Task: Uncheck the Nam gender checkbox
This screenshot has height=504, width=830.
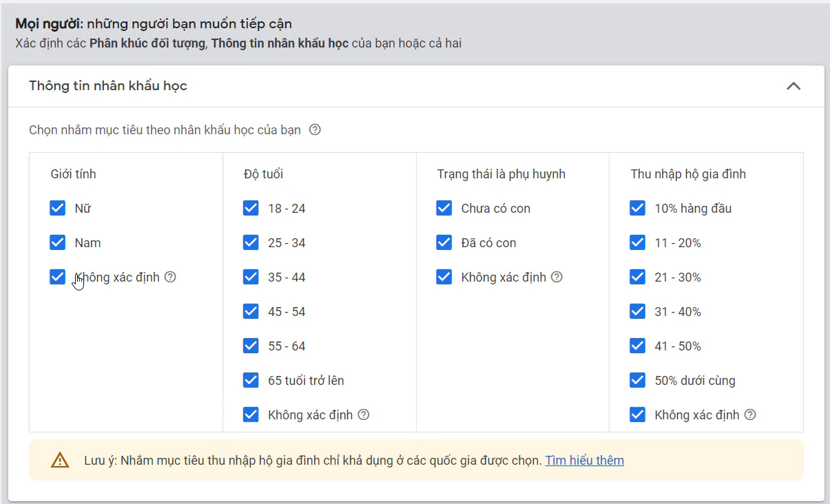Action: [x=58, y=243]
